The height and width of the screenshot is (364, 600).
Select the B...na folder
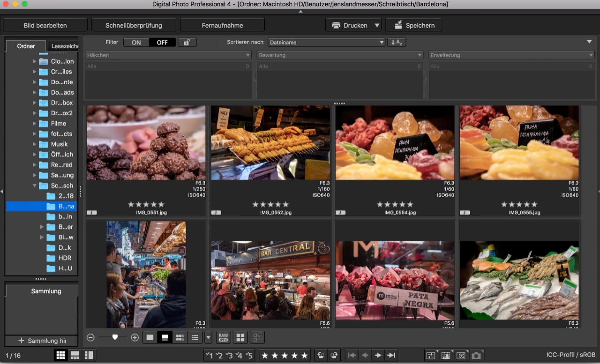pyautogui.click(x=42, y=206)
